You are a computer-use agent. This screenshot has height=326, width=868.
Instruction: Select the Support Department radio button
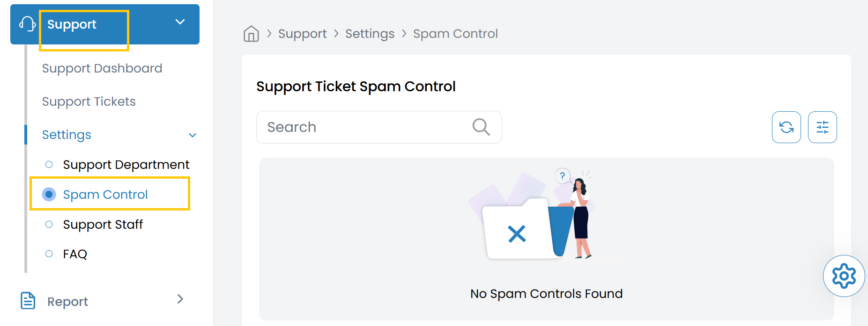coord(49,164)
